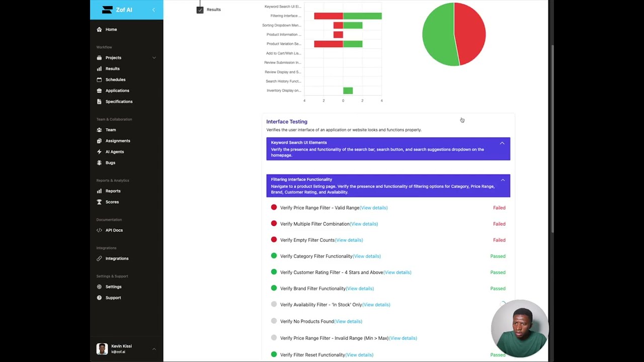View details of Multiple Filter Combination
This screenshot has width=644, height=362.
(x=364, y=224)
